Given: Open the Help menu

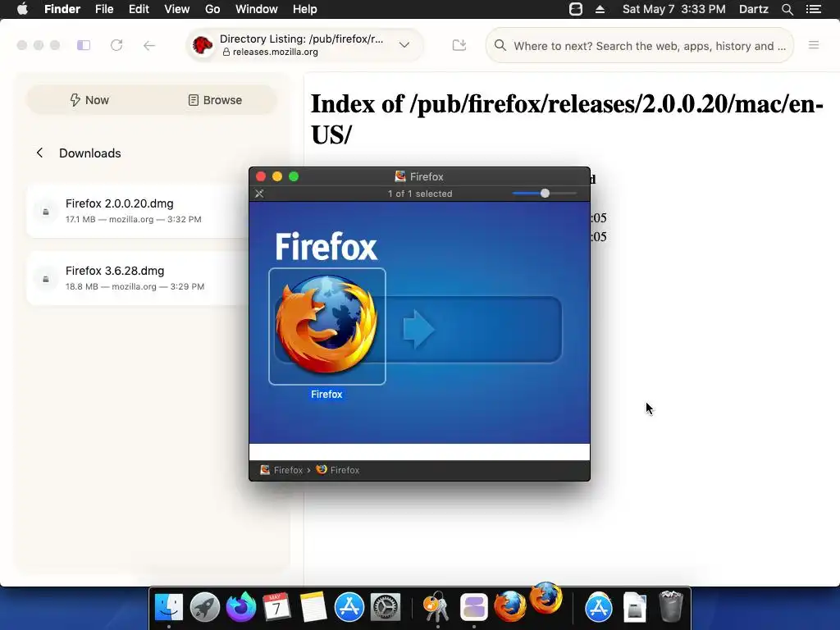Looking at the screenshot, I should [305, 9].
